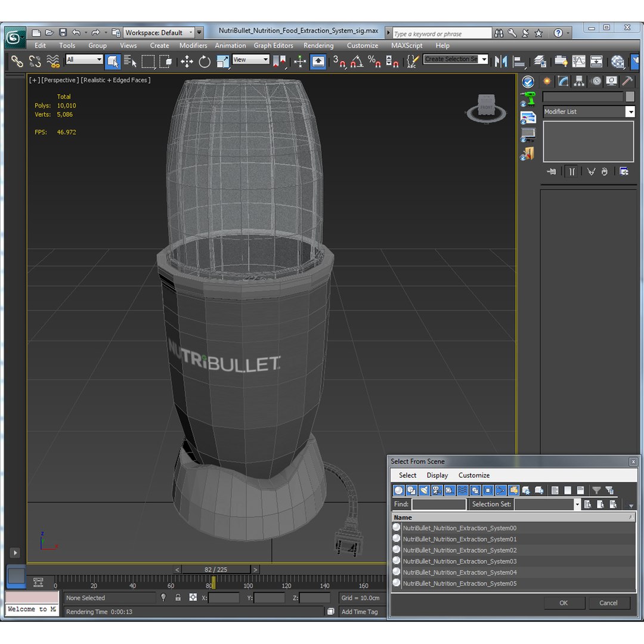Open the viewport [+] menu label
This screenshot has width=644, height=644.
coord(34,80)
